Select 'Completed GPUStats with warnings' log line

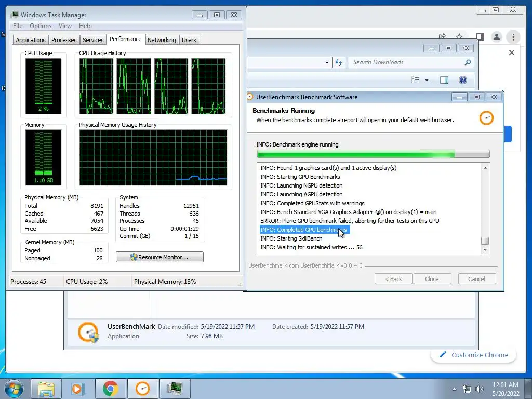tap(312, 203)
